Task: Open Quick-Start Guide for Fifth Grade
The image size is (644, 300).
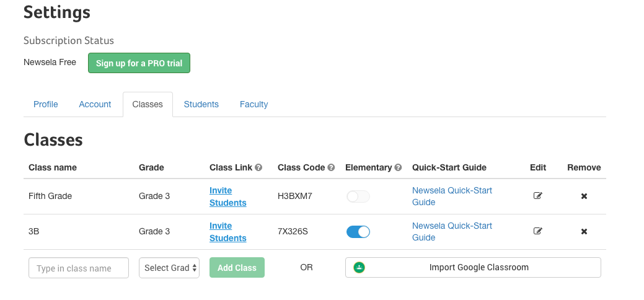Action: click(x=452, y=196)
